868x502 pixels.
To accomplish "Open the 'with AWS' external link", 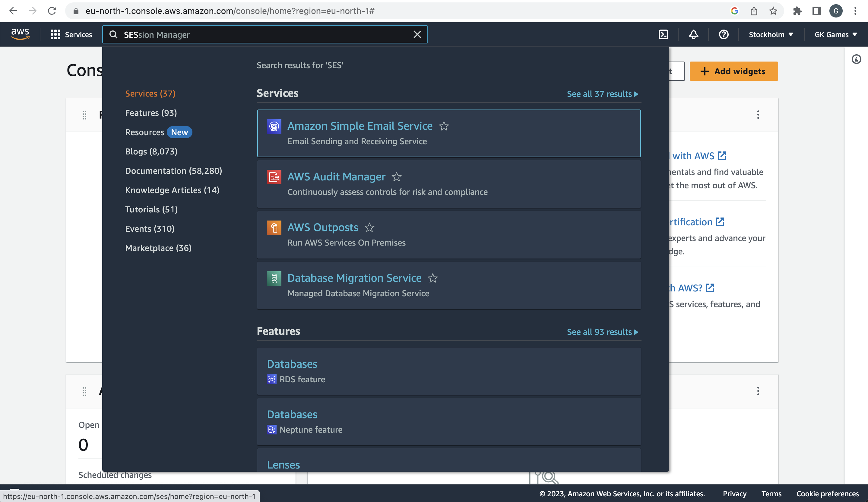I will [x=699, y=156].
